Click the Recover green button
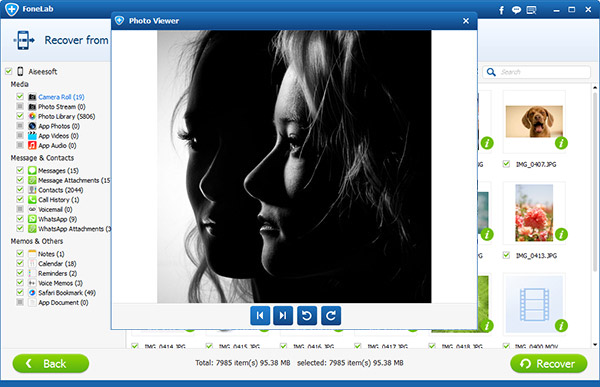 549,363
